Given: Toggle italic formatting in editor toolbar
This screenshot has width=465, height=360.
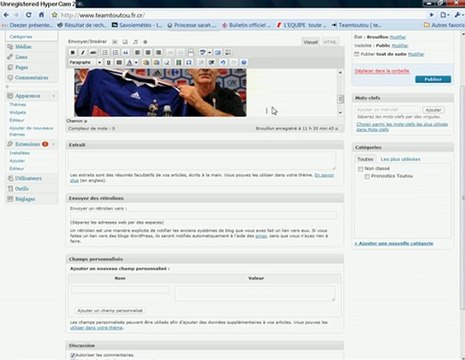Looking at the screenshot, I should (83, 52).
